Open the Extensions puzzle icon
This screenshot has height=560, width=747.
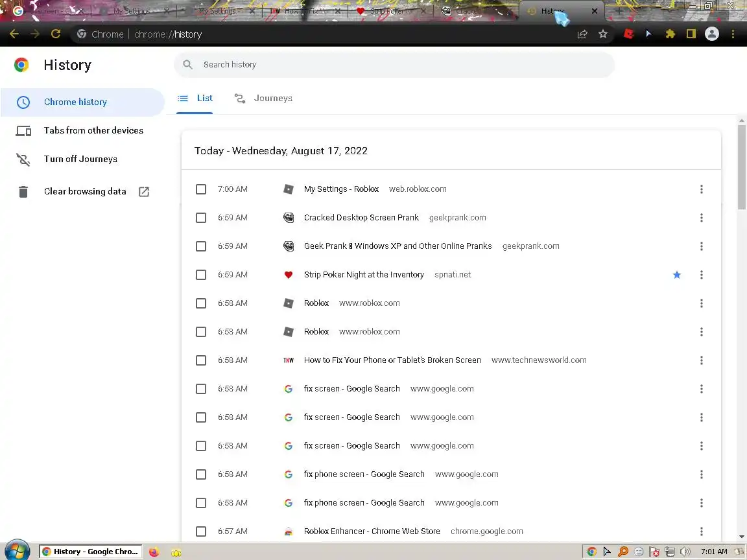(x=670, y=34)
